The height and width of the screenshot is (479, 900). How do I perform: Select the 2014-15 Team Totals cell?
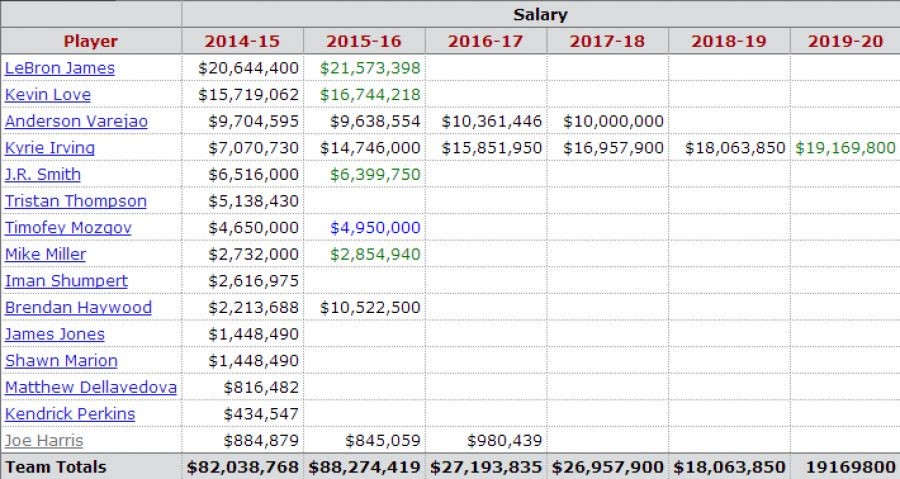(x=242, y=467)
